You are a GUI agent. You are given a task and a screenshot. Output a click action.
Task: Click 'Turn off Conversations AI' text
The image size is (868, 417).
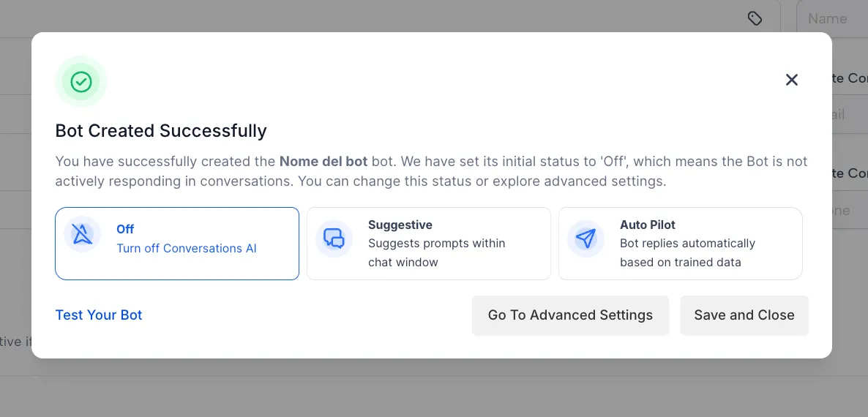(x=187, y=248)
